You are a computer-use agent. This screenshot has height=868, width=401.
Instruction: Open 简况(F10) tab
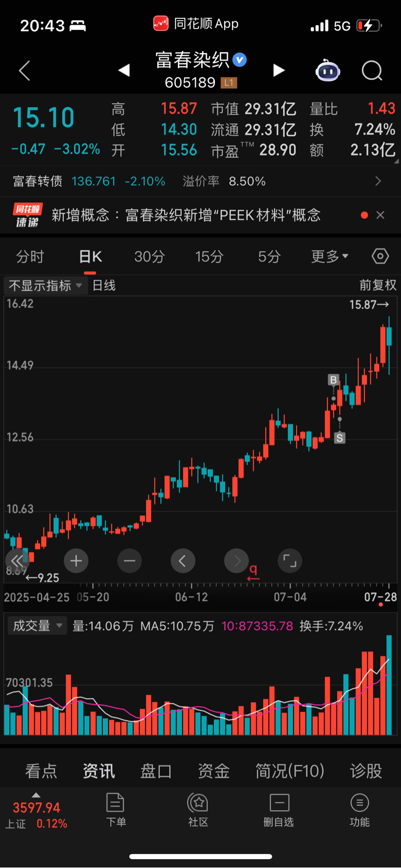point(290,771)
